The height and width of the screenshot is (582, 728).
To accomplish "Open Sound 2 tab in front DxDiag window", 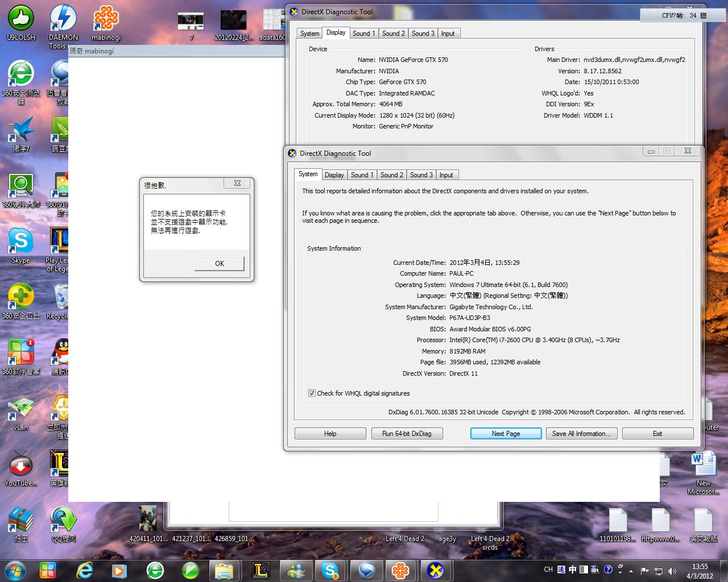I will tap(392, 175).
